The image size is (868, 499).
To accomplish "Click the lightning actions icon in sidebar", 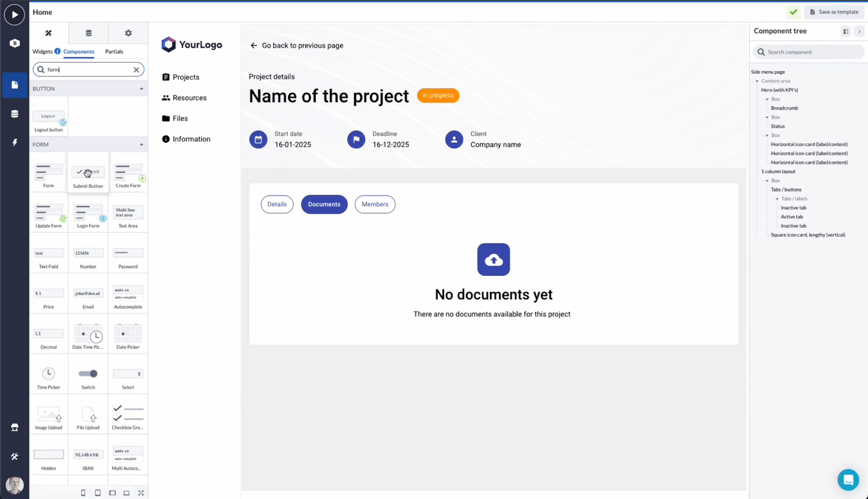I will point(15,142).
